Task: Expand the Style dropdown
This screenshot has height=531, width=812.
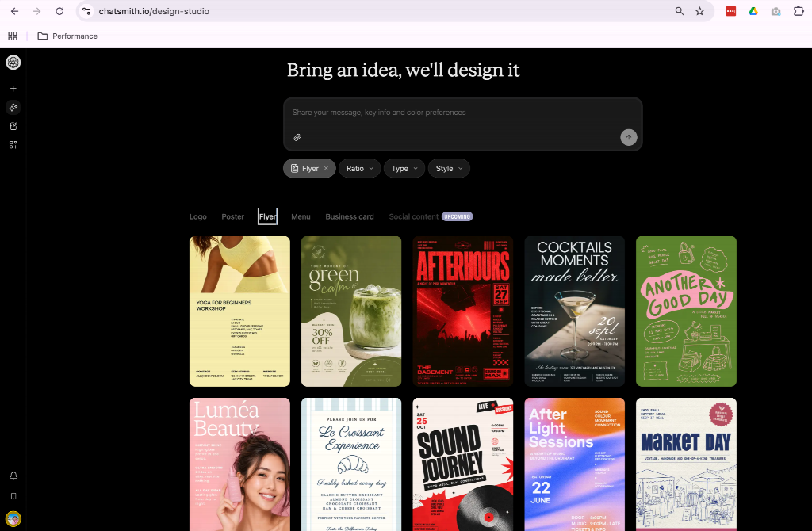Action: [449, 168]
